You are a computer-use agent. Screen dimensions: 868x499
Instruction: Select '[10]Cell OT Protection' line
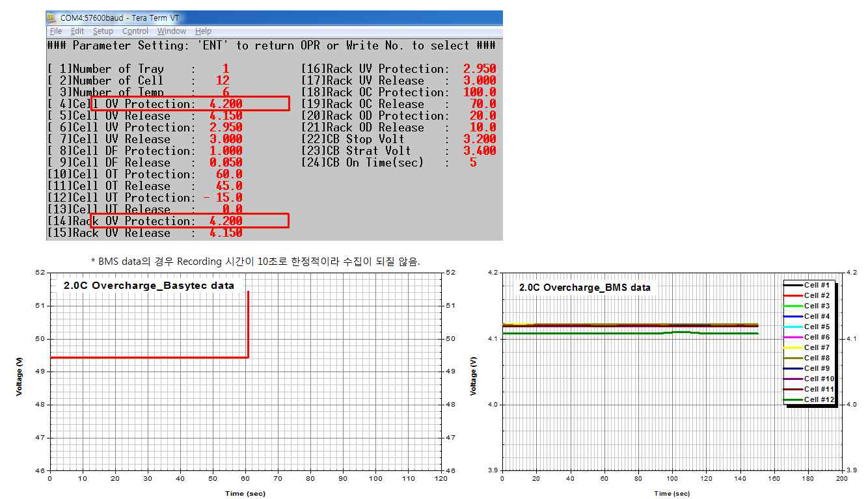tap(145, 174)
